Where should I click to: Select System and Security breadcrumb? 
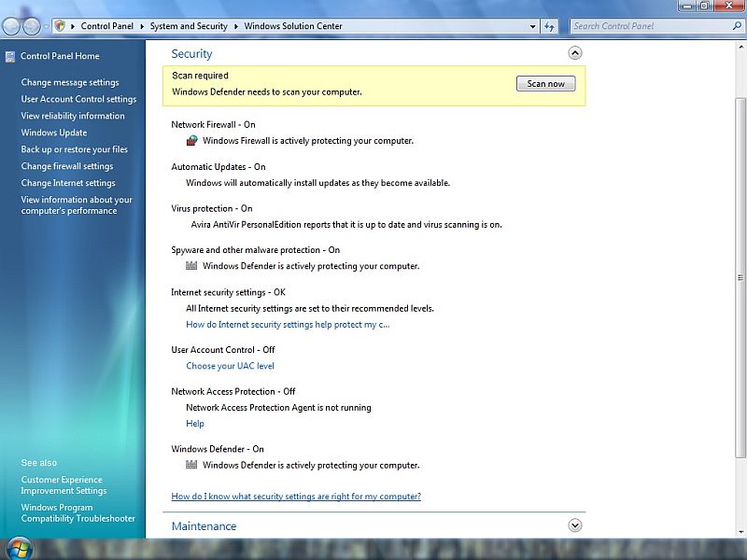tap(189, 26)
